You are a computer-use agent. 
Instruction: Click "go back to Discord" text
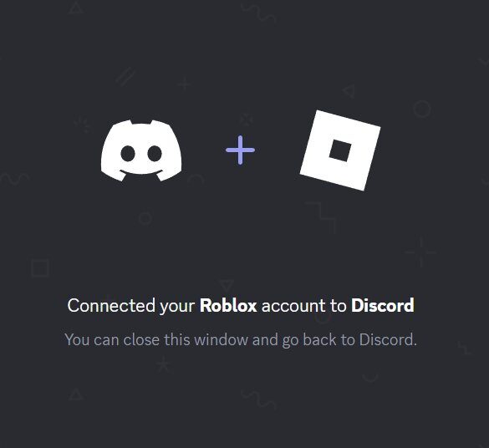coord(349,340)
